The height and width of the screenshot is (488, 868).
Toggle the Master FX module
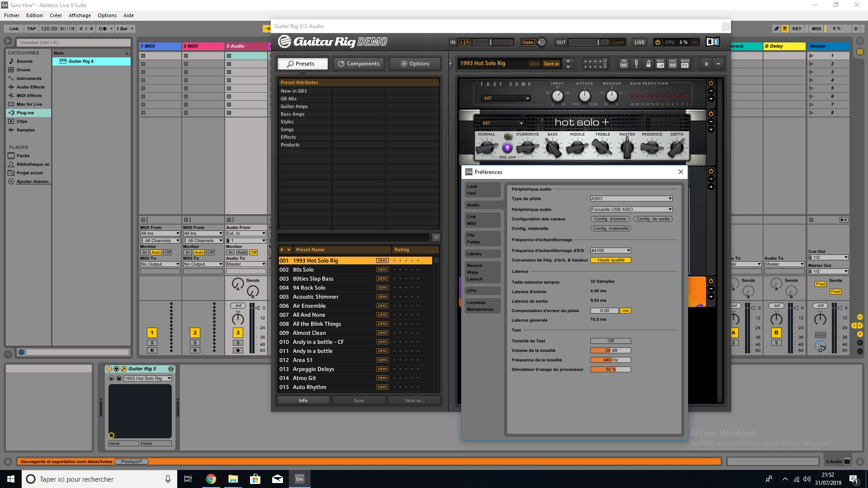tap(685, 64)
